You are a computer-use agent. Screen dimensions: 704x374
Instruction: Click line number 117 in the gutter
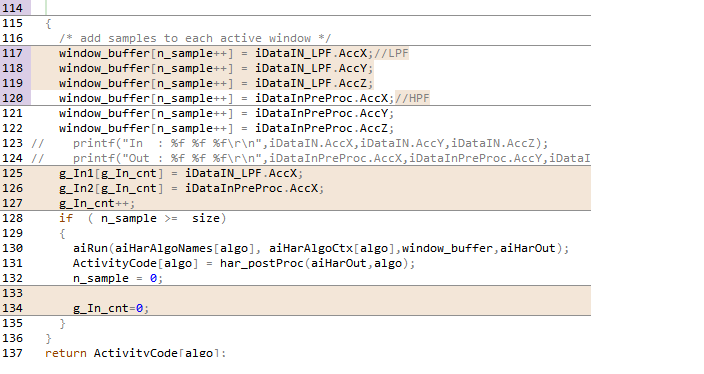(x=12, y=53)
